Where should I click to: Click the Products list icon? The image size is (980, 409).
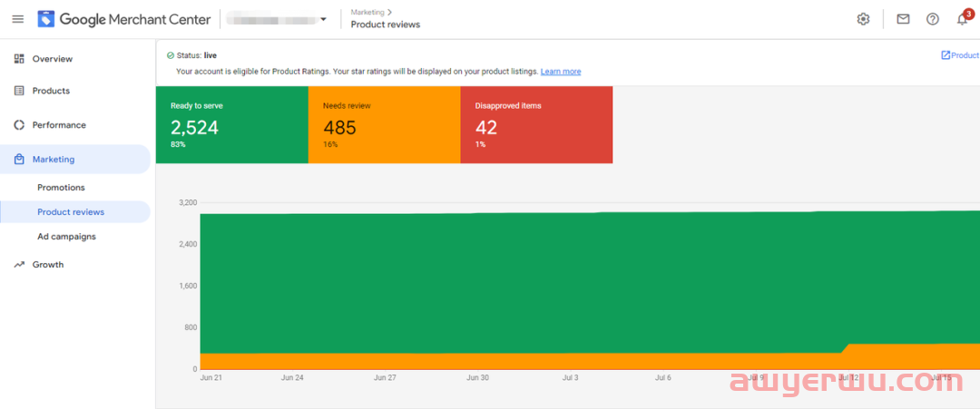click(x=19, y=91)
